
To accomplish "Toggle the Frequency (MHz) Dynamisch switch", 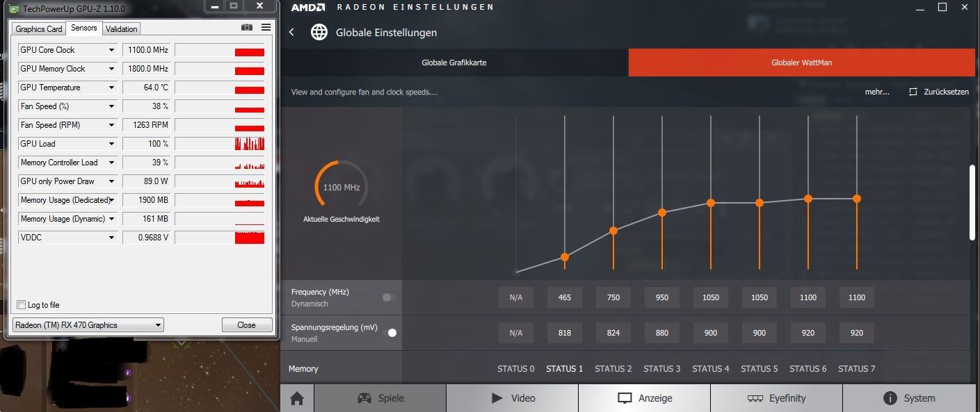I will [x=389, y=297].
